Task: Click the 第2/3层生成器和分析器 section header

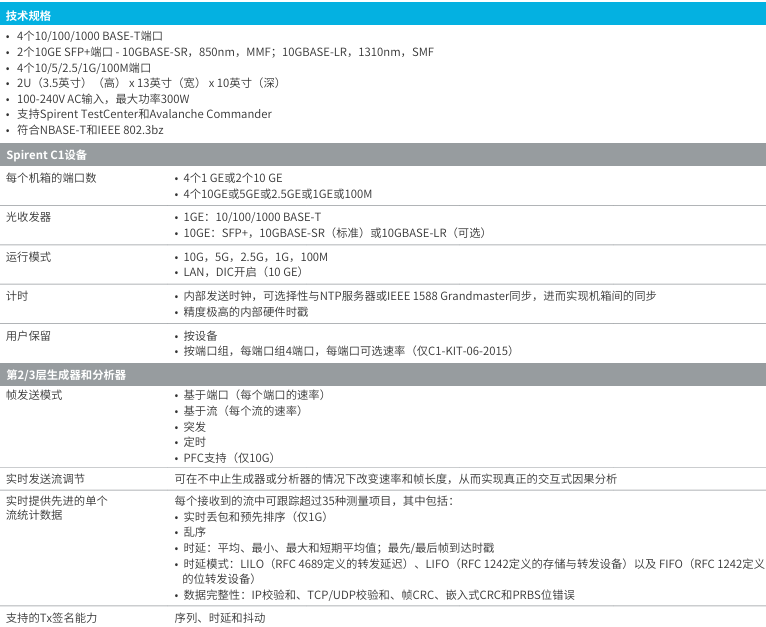Action: (x=66, y=374)
